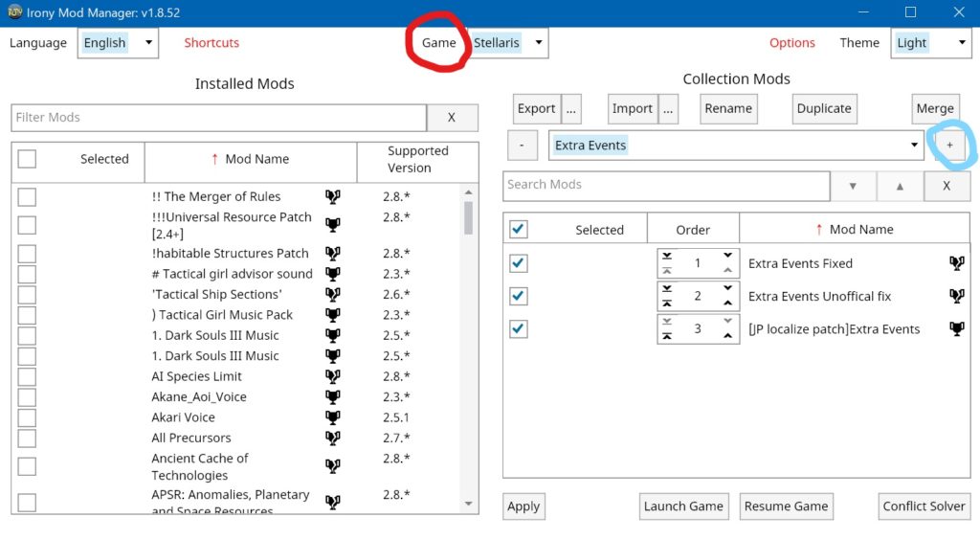Screen dimensions: 980x540
Task: Click the minus icon to remove the collection
Action: [x=522, y=146]
